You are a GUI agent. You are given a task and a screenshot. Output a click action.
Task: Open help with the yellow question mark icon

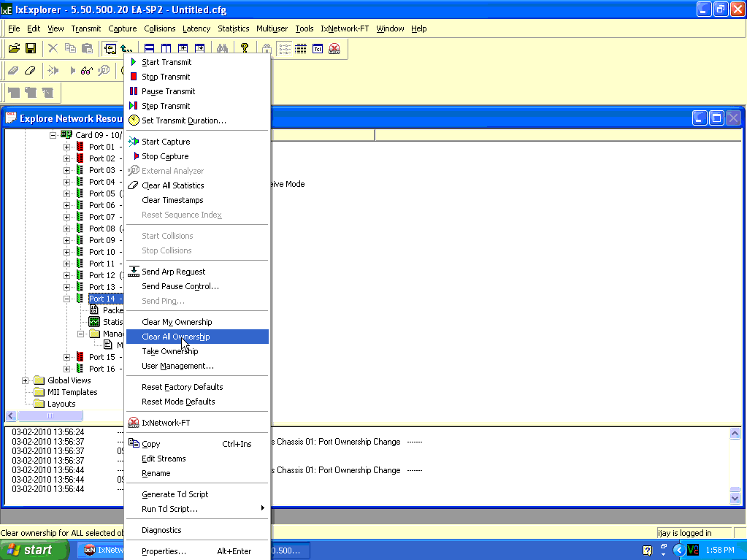coord(245,48)
